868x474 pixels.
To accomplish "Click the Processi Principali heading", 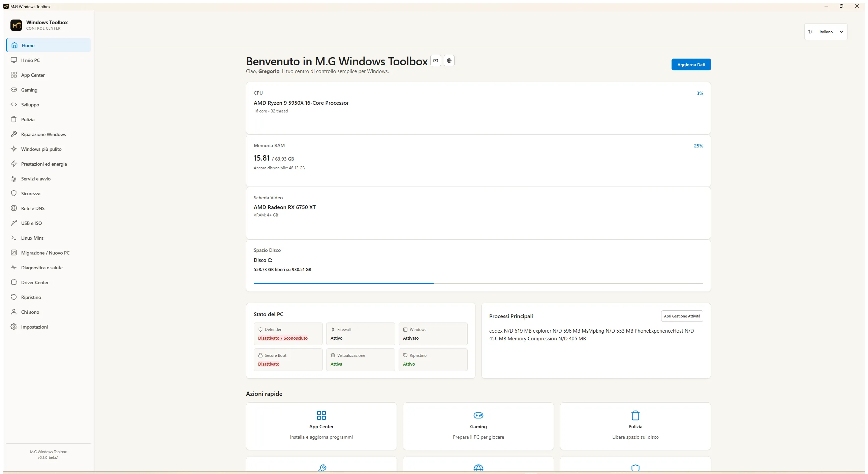I will [511, 316].
